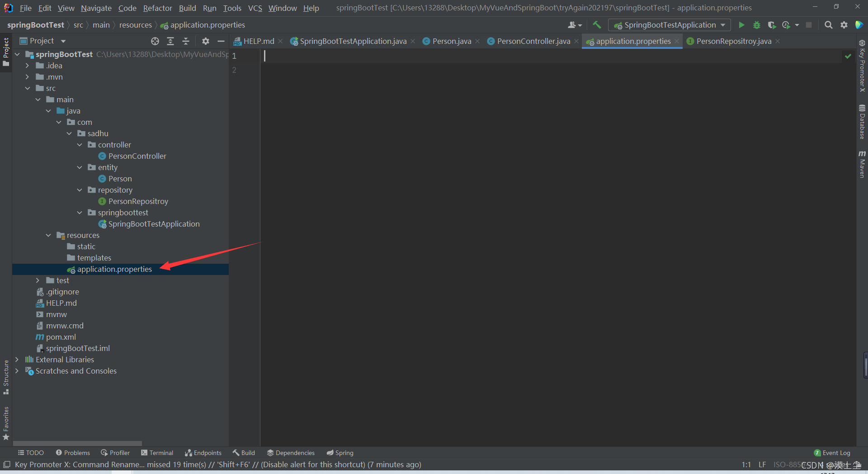Open the Spring tool window
This screenshot has height=474, width=868.
[340, 453]
